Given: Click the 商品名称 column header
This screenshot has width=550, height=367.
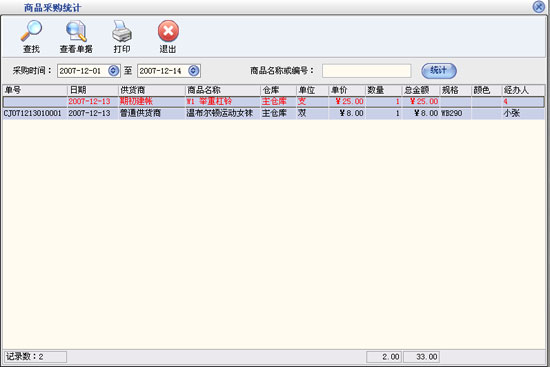Looking at the screenshot, I should click(223, 90).
